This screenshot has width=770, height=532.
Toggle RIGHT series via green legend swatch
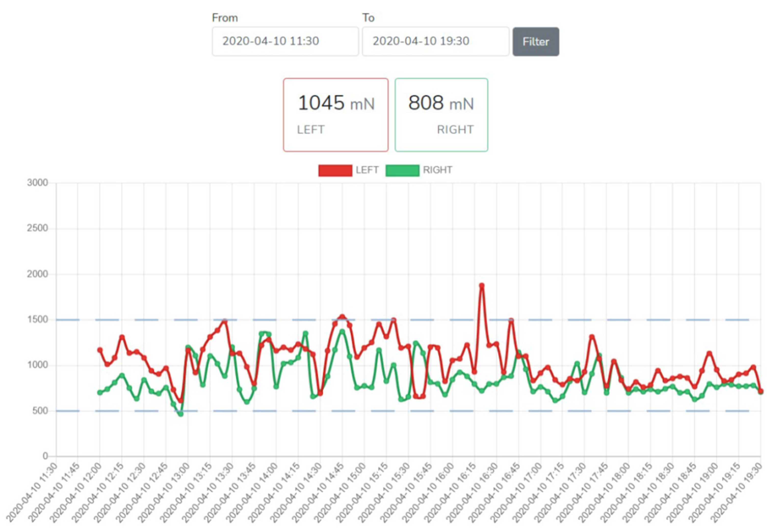[402, 170]
